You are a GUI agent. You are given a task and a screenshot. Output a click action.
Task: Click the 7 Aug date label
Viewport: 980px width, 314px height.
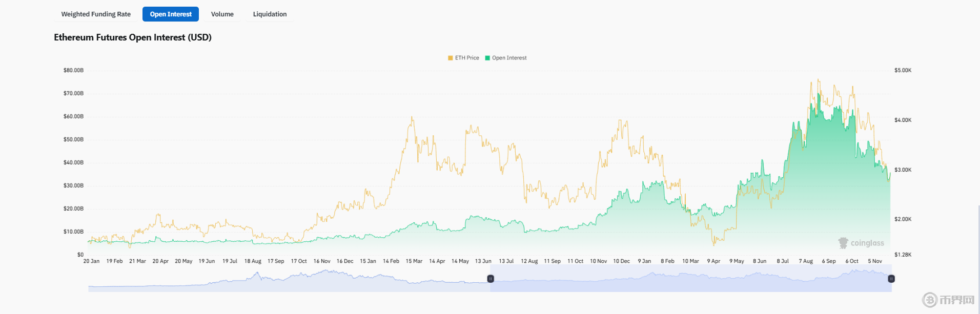pos(806,261)
